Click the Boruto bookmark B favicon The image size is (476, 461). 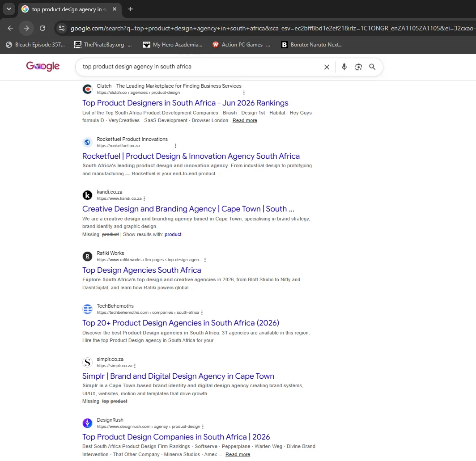285,45
